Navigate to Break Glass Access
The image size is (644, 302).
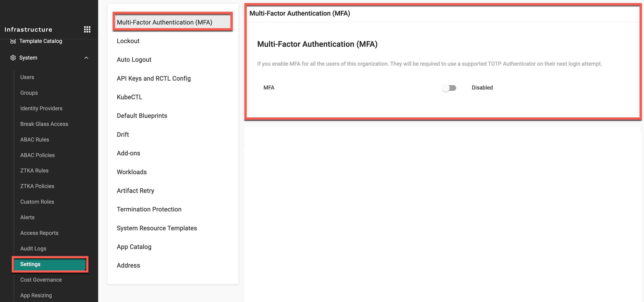coord(44,124)
